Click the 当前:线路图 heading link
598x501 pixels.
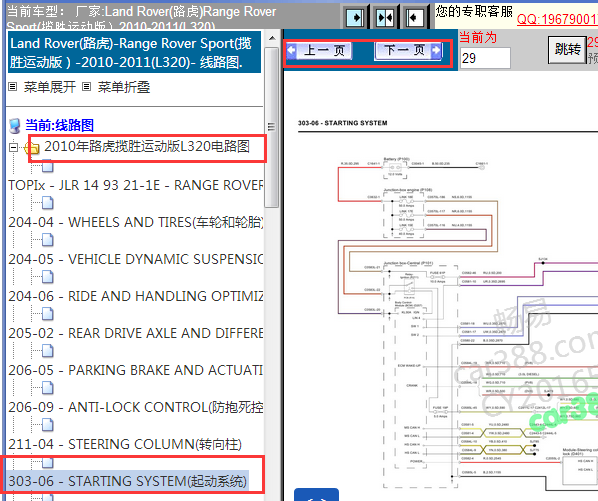tap(59, 125)
